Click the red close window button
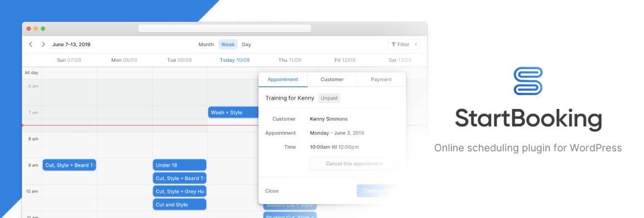The width and height of the screenshot is (644, 218). tap(29, 29)
